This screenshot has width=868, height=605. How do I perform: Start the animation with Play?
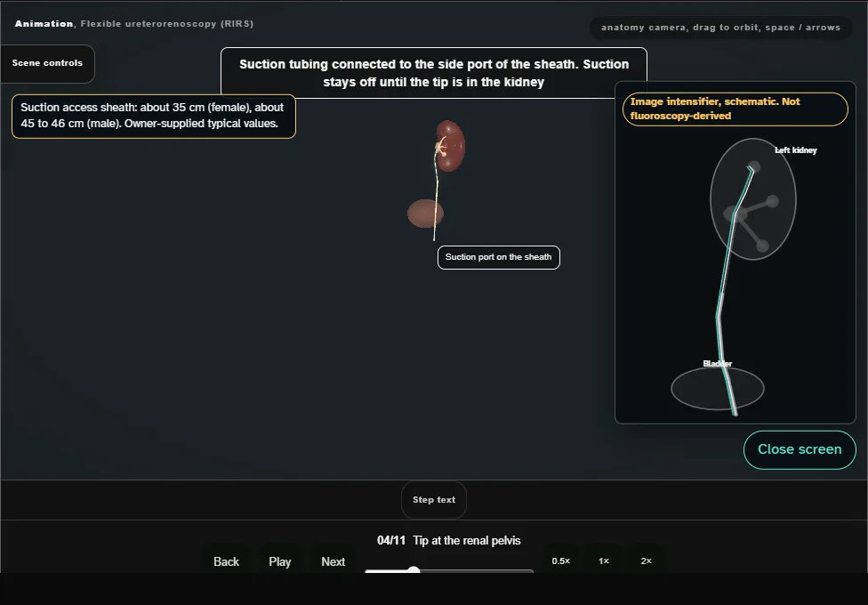click(279, 561)
